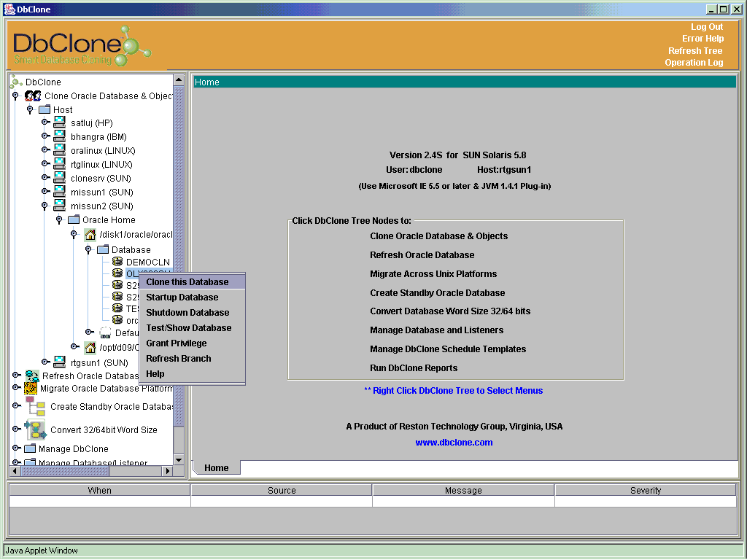747x560 pixels.
Task: Click the Host folder icon
Action: (44, 109)
